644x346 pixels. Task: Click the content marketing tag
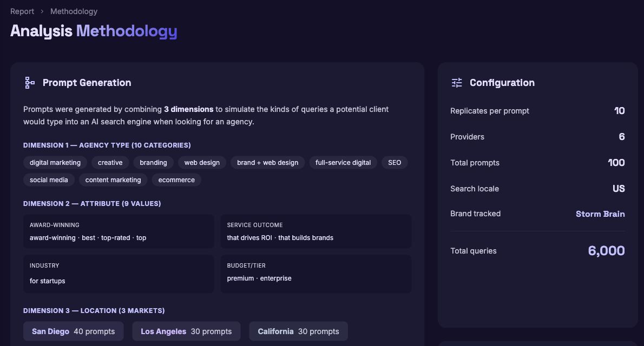click(113, 180)
